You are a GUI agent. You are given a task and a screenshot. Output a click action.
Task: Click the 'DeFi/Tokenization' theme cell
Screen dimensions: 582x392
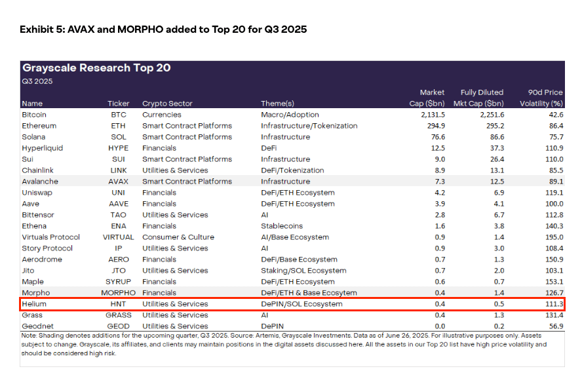click(x=292, y=170)
